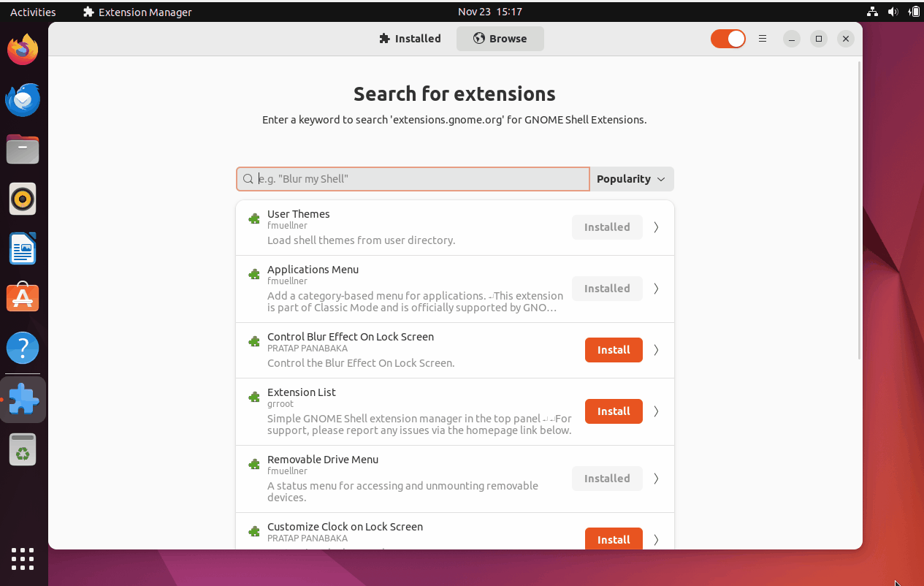Open the Extension Manager hamburger menu
Image resolution: width=924 pixels, height=586 pixels.
762,38
